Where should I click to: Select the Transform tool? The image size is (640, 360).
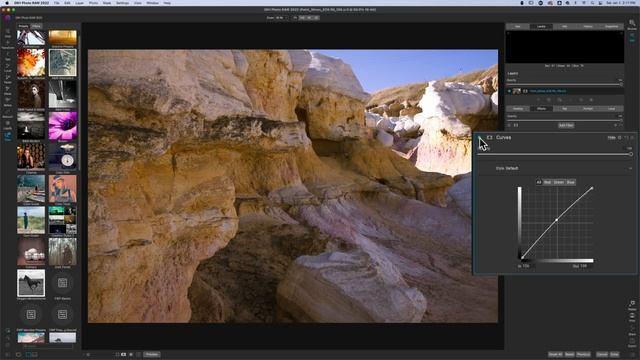tap(8, 44)
